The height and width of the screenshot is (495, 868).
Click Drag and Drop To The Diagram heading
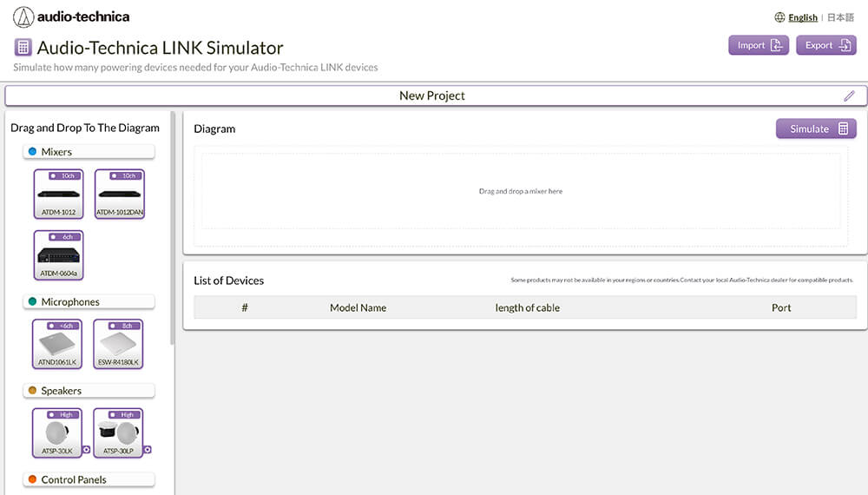pyautogui.click(x=85, y=128)
